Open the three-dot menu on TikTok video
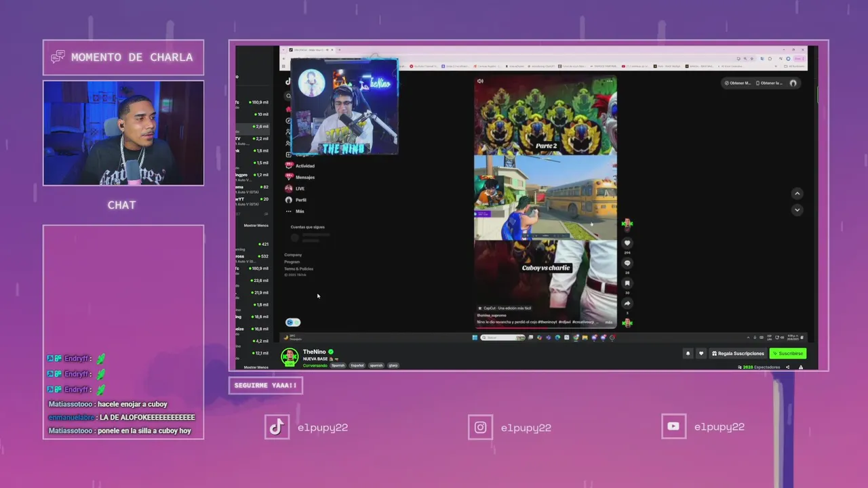Image resolution: width=868 pixels, height=488 pixels. coord(609,81)
